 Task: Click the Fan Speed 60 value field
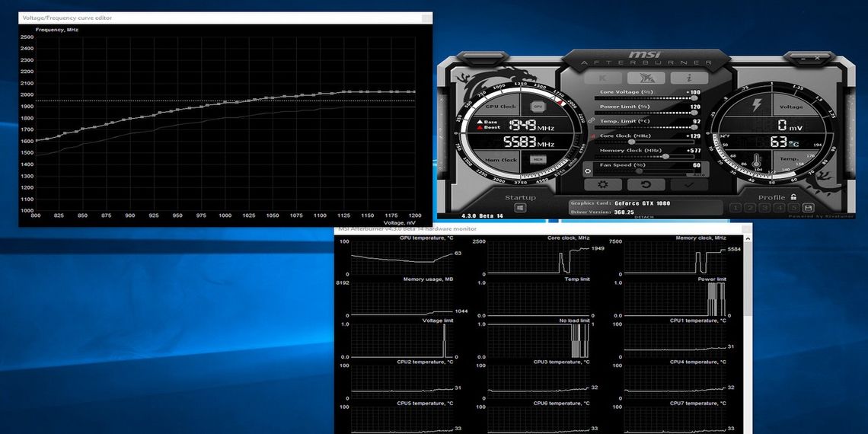(x=697, y=165)
